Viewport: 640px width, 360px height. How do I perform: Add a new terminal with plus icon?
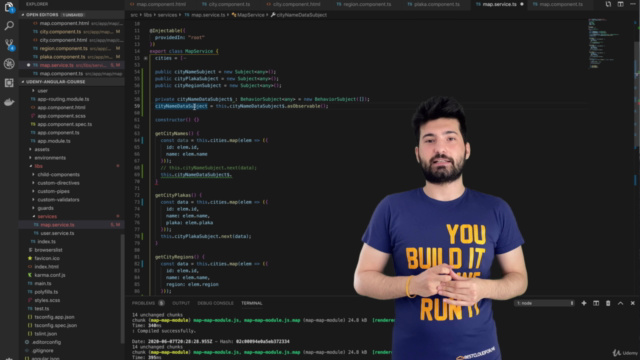584,303
